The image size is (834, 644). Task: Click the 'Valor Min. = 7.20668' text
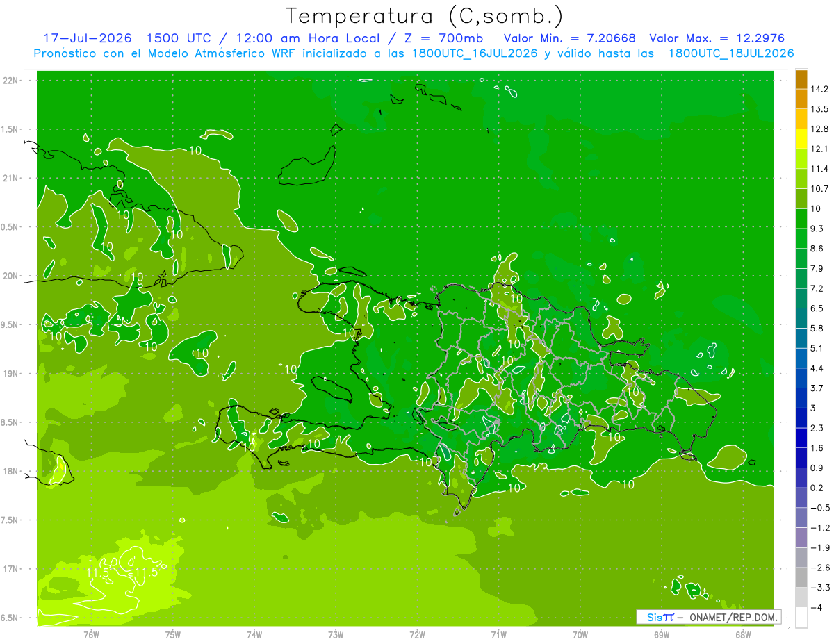[x=569, y=38]
